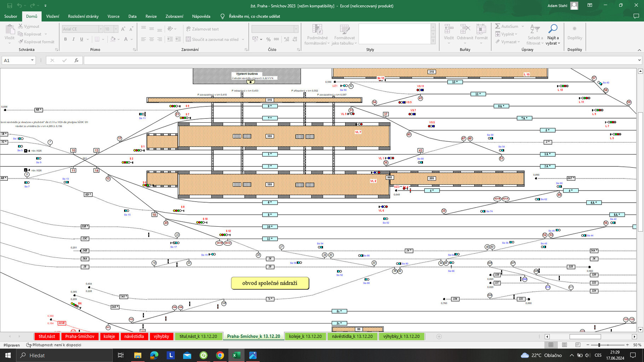The image size is (644, 362).
Task: Click the Undo arrow in the title bar
Action: tap(19, 6)
